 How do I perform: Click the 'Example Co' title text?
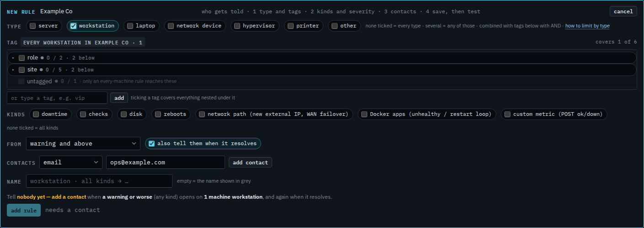tap(56, 11)
